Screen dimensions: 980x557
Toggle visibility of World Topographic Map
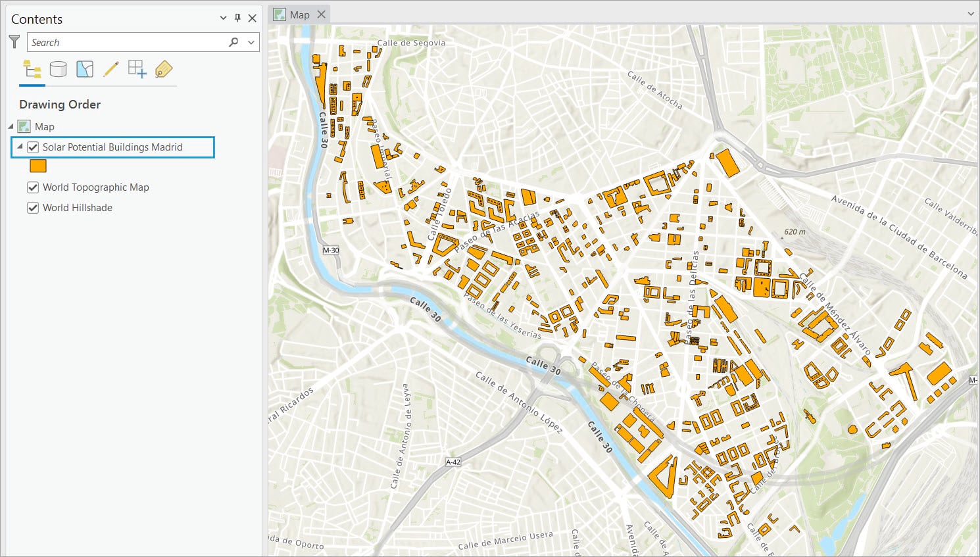[x=33, y=187]
